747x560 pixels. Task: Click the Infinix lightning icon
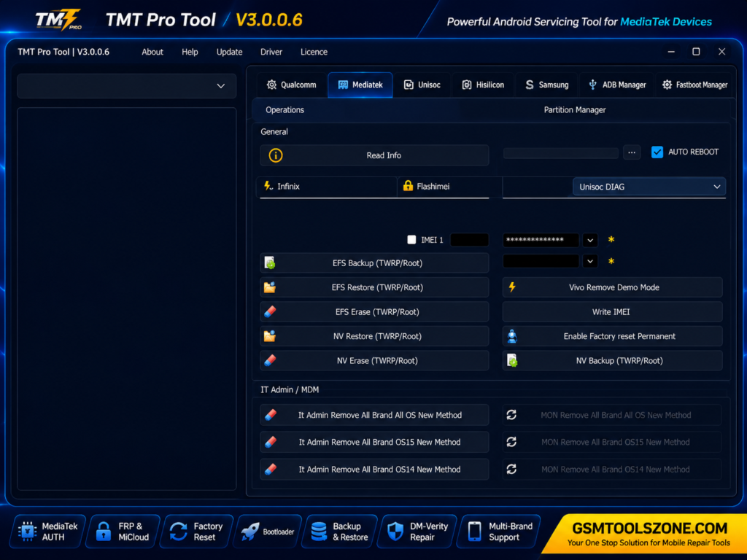pos(268,186)
